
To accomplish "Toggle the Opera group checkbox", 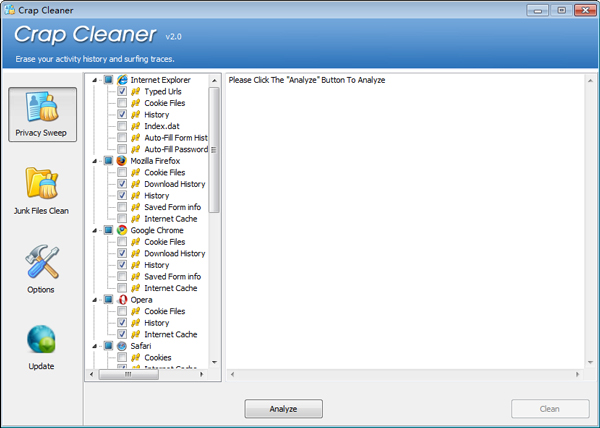I will point(108,299).
